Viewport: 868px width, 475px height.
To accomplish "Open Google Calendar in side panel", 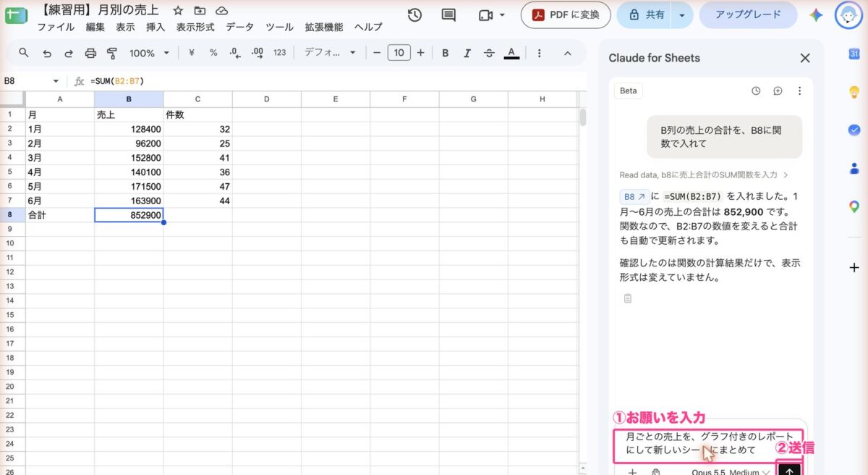I will pos(854,54).
